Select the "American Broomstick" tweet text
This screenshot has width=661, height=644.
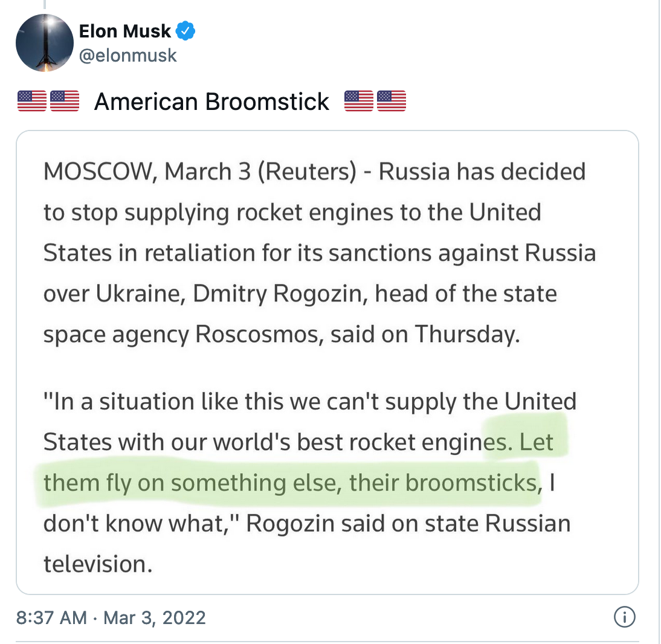[x=211, y=101]
